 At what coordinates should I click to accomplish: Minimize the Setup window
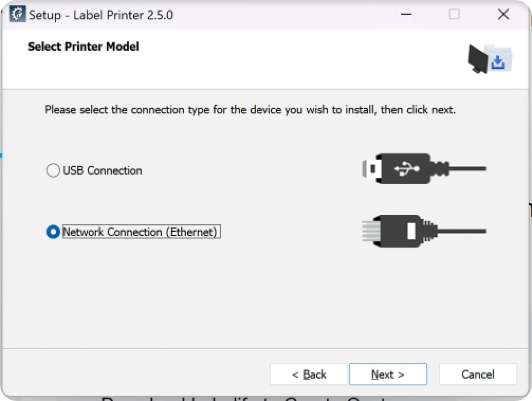click(x=406, y=14)
